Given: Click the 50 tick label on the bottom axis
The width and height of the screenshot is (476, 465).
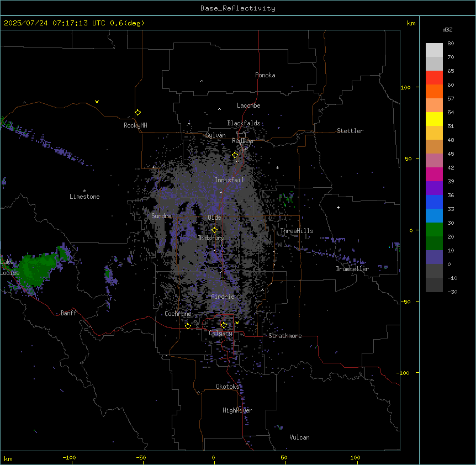Looking at the screenshot, I should (x=284, y=458).
